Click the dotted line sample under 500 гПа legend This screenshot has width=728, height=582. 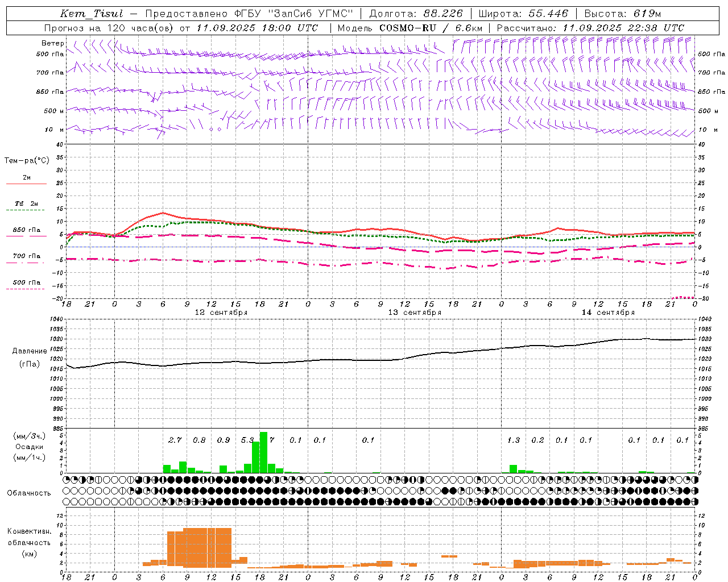click(25, 289)
